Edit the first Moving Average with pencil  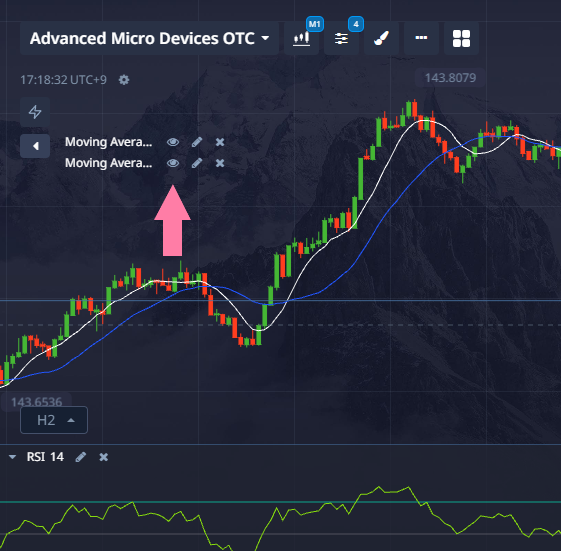click(x=197, y=142)
